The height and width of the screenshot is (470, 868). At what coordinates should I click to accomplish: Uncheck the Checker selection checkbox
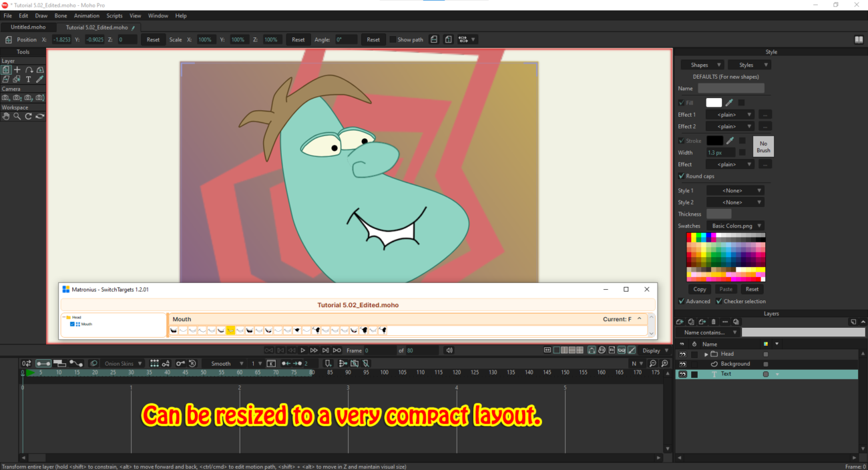coord(719,301)
